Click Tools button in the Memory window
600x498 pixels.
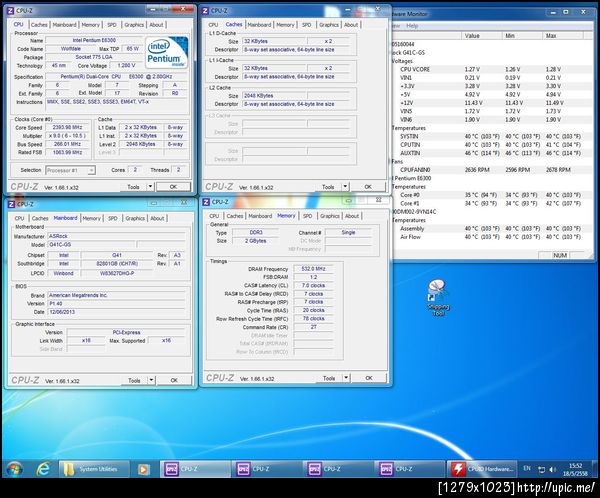pyautogui.click(x=329, y=378)
